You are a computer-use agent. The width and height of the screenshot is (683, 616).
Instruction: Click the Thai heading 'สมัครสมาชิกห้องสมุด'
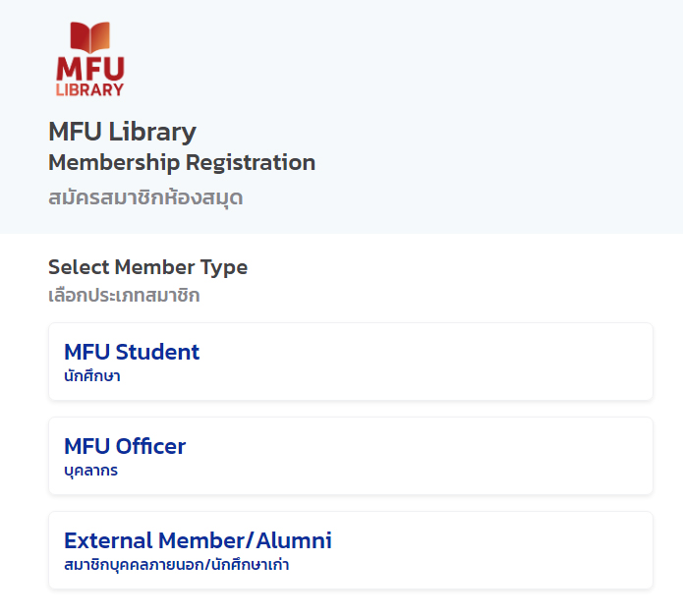click(x=145, y=197)
